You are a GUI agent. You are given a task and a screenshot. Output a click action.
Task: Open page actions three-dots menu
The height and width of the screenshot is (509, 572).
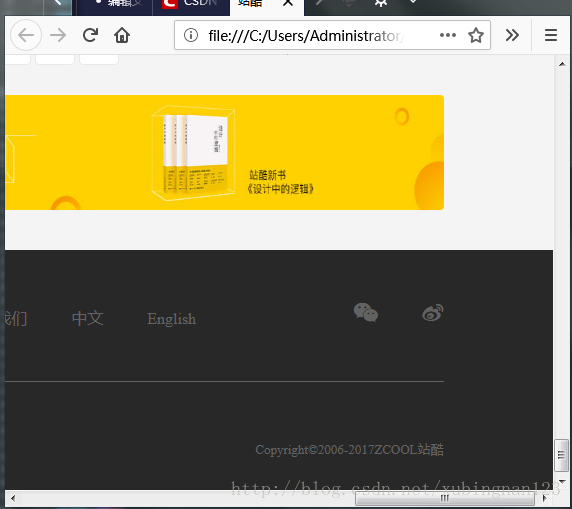448,35
